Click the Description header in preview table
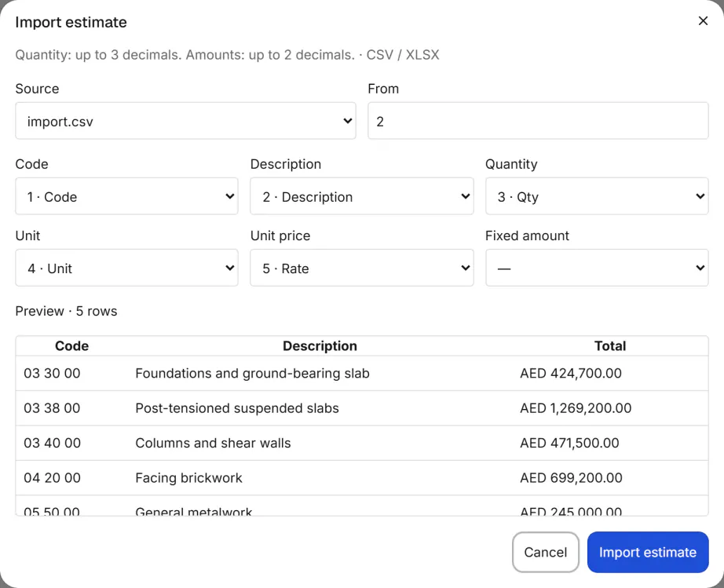 pos(320,345)
